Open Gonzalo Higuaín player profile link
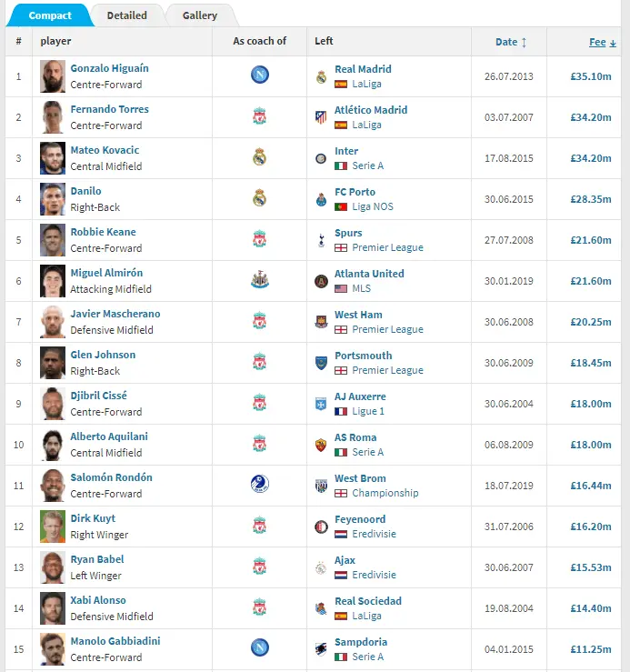This screenshot has height=672, width=630. pos(109,68)
